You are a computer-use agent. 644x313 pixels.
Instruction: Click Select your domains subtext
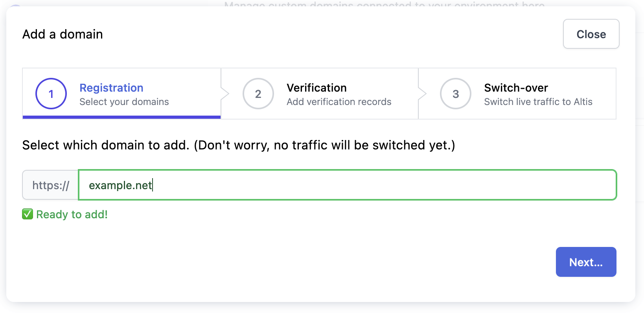tap(124, 101)
